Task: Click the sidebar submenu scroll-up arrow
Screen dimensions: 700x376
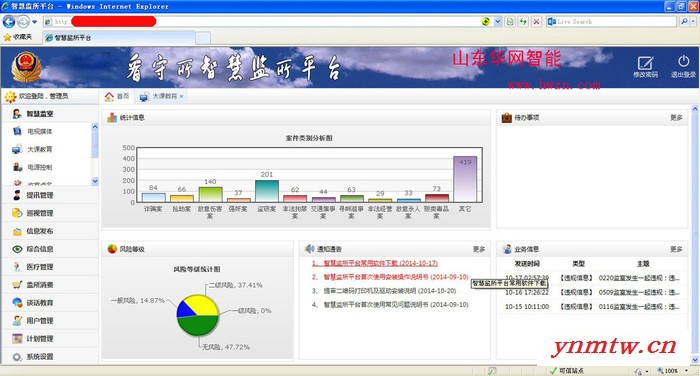Action: (95, 127)
